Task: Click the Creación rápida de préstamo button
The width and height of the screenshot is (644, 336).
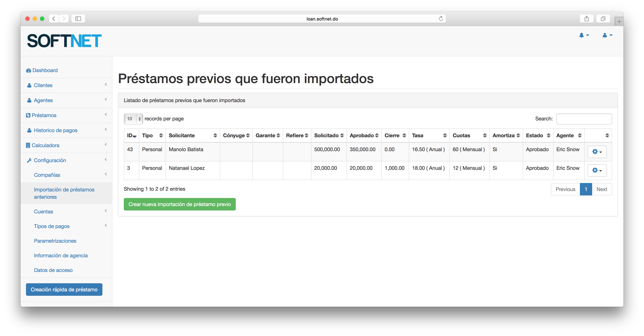Action: pyautogui.click(x=64, y=289)
